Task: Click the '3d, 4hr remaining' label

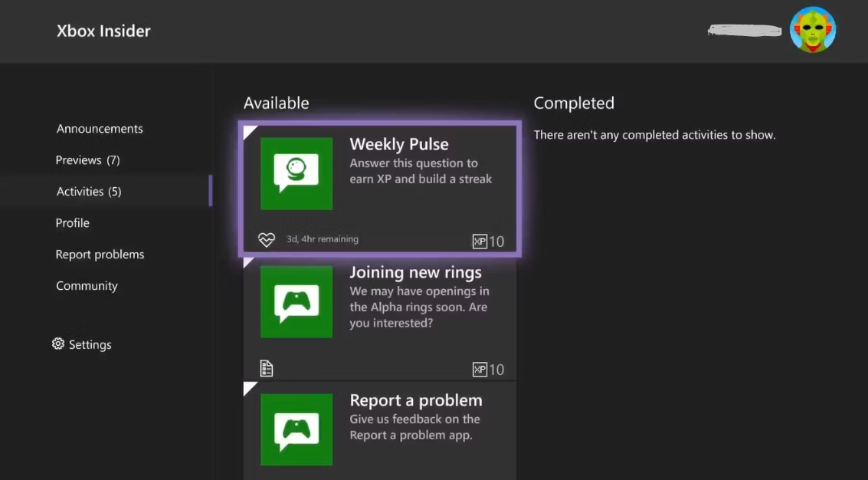Action: pyautogui.click(x=323, y=239)
